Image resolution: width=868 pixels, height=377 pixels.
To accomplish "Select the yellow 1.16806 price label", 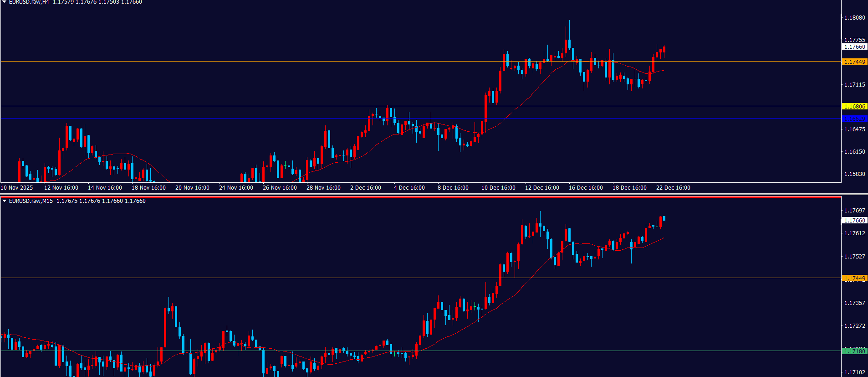I will pyautogui.click(x=854, y=107).
